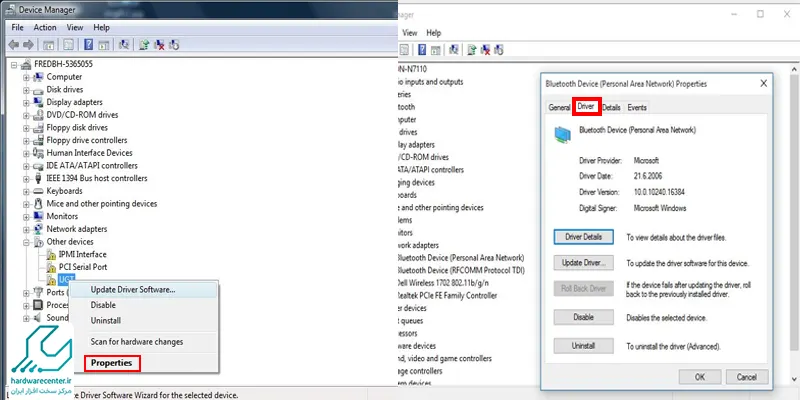Open the Action menu in left Device Manager
The image size is (800, 400).
[45, 28]
